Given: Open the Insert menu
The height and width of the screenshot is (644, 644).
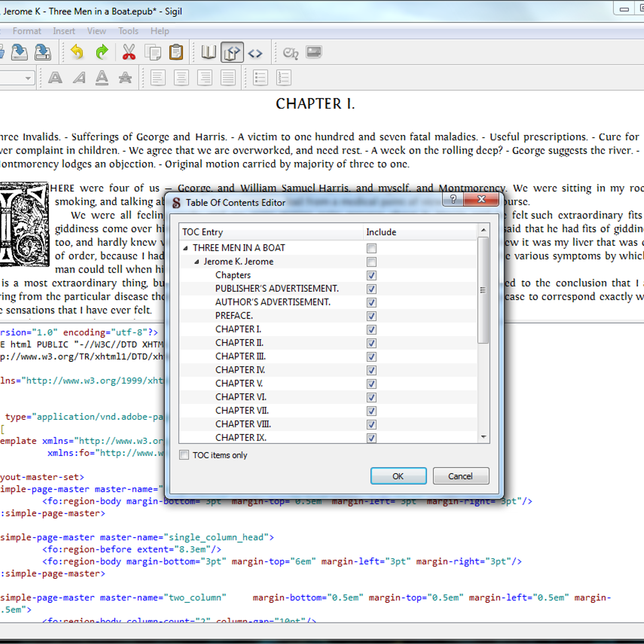Looking at the screenshot, I should click(x=64, y=31).
